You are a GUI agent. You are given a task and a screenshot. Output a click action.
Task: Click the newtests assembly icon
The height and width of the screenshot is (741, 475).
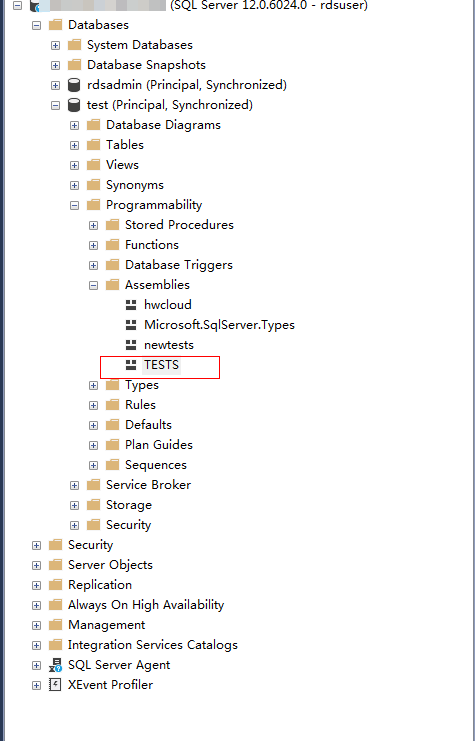[x=131, y=345]
